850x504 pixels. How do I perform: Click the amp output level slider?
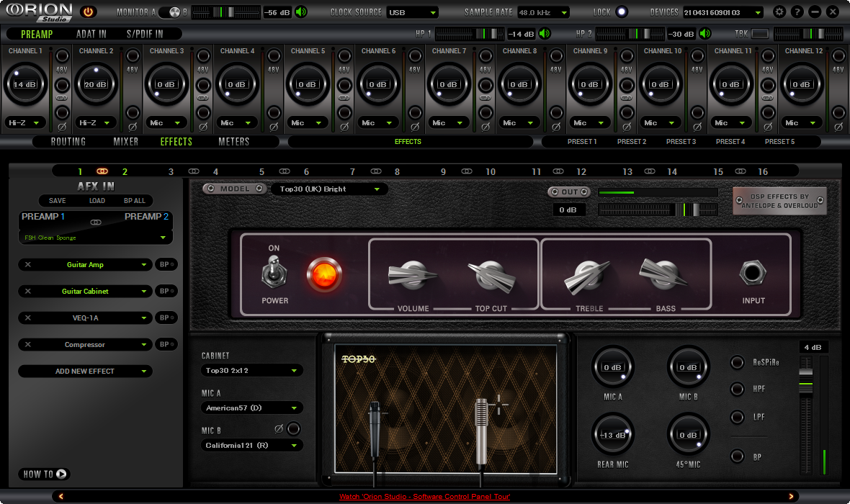click(658, 210)
